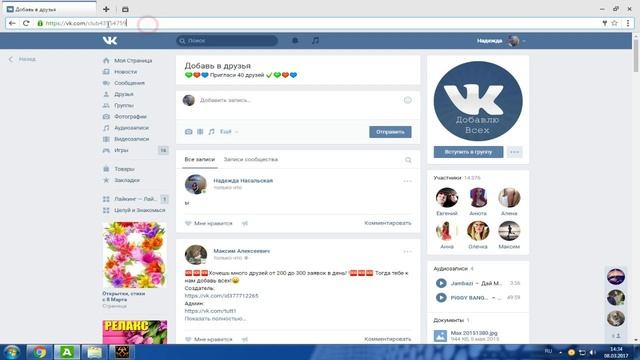Share Максим Алексеевич's post with megaphone icon

tap(245, 339)
